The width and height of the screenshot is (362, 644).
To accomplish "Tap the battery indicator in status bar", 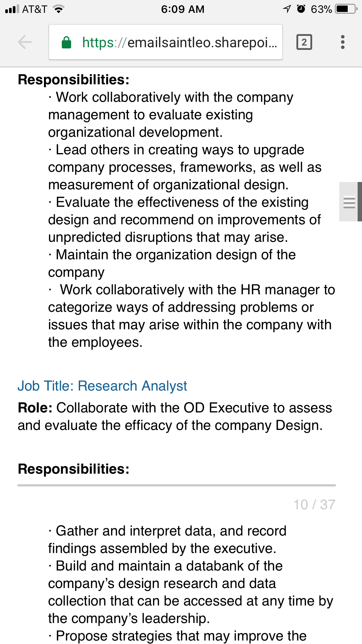I will coord(346,9).
